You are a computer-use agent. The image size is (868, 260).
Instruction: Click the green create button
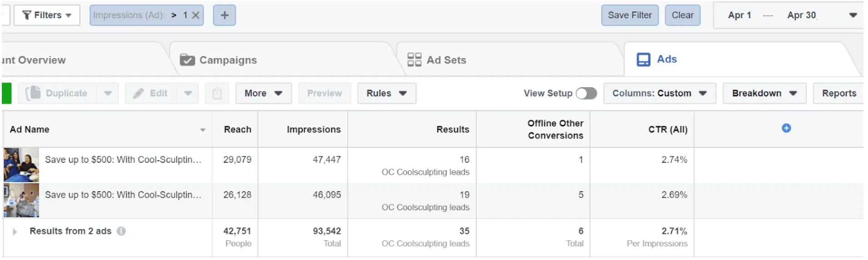7,93
